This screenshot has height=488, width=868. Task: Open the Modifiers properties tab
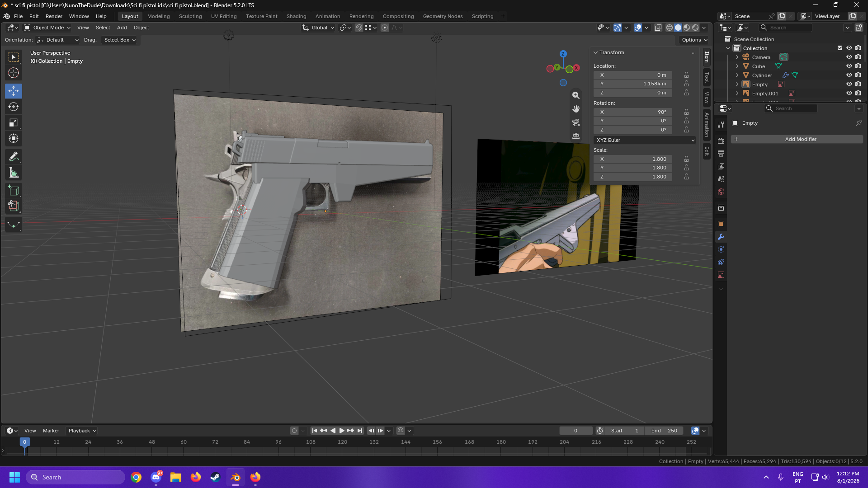[x=721, y=237]
